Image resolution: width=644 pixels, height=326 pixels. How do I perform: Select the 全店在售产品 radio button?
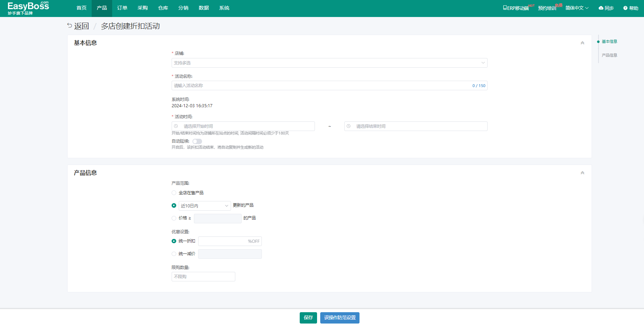[x=174, y=193]
